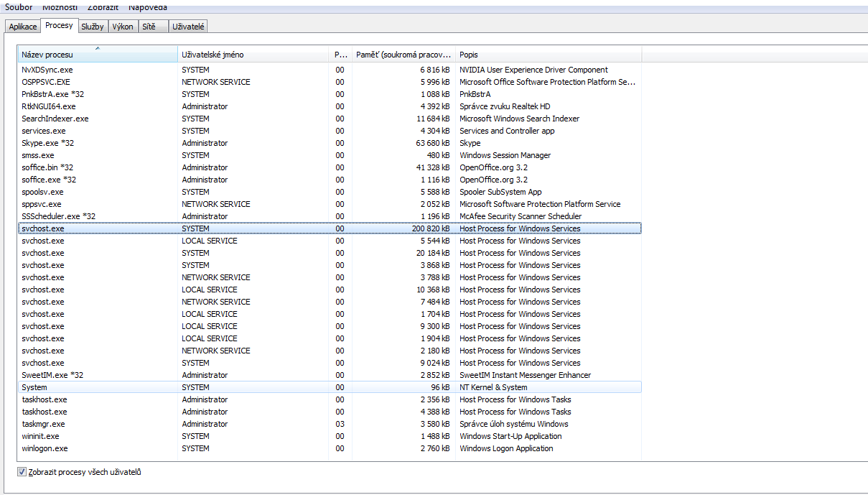868x495 pixels.
Task: Open the Služby tab
Action: click(92, 27)
